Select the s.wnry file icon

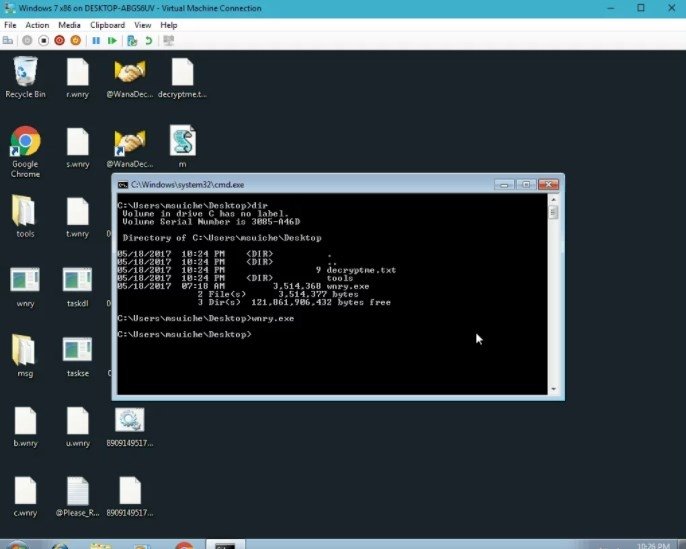pos(78,148)
